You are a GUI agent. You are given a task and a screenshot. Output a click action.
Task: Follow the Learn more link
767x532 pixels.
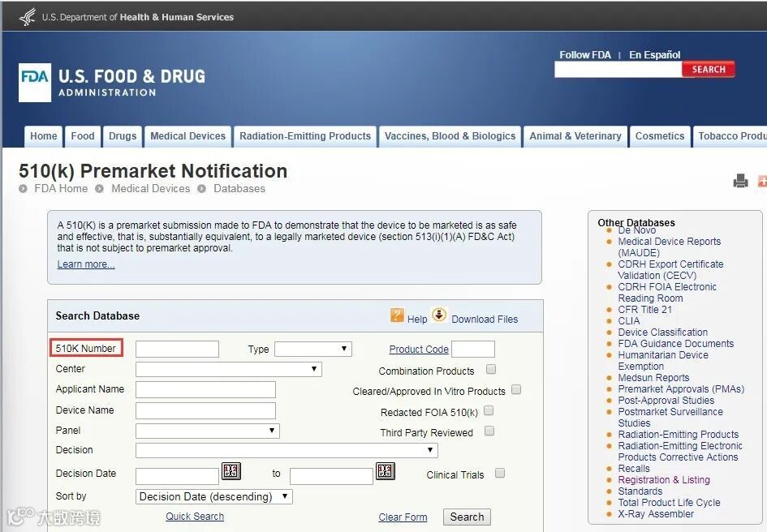pyautogui.click(x=86, y=264)
